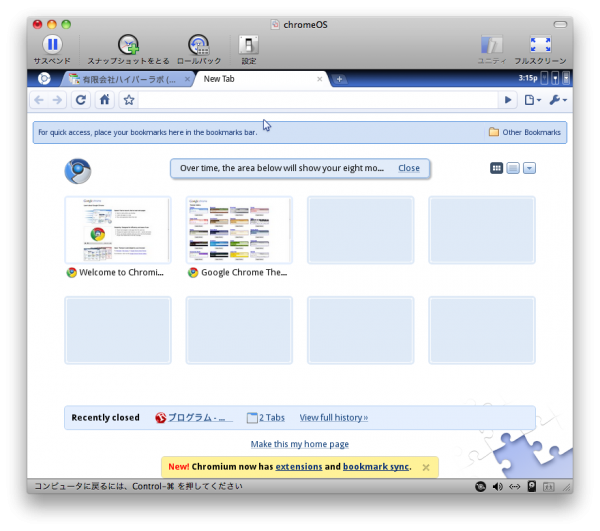Click the large Chromium logo on the page
The height and width of the screenshot is (531, 600).
(x=78, y=171)
